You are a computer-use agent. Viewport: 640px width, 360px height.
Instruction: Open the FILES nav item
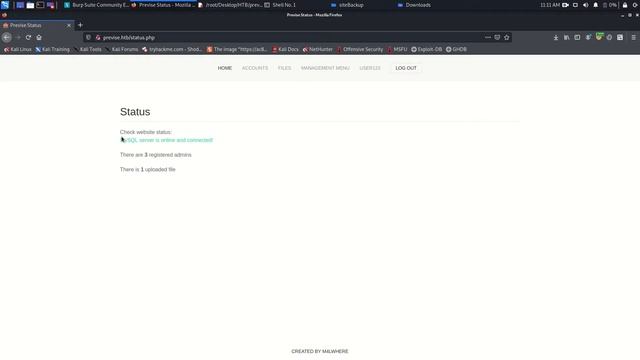(284, 68)
